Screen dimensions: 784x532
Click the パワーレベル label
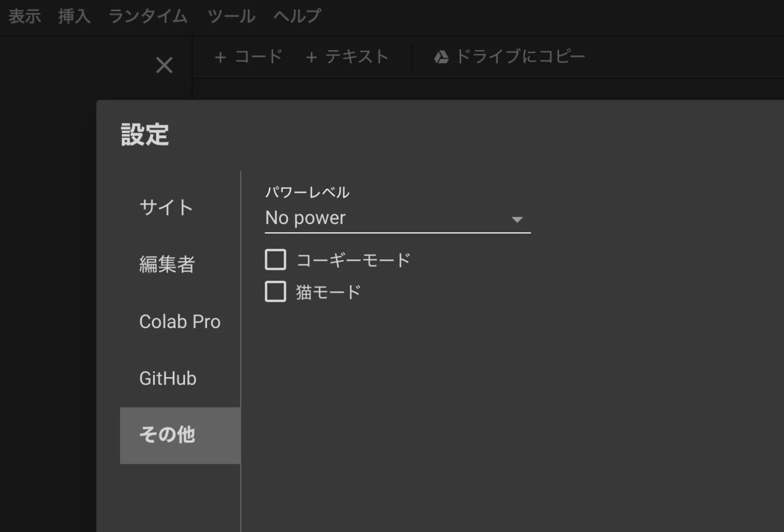(307, 192)
